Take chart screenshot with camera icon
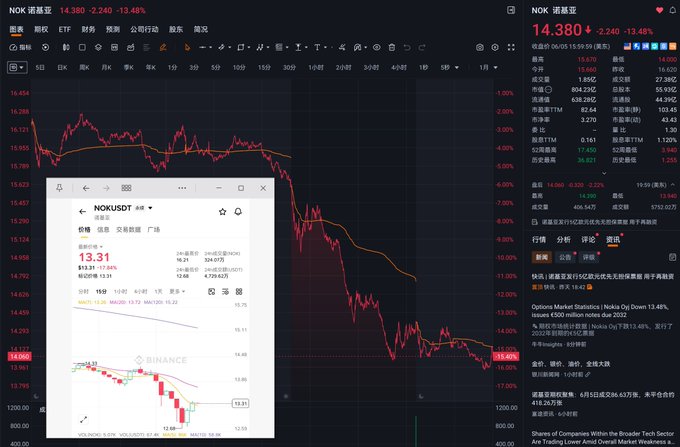680x447 pixels. [x=480, y=47]
